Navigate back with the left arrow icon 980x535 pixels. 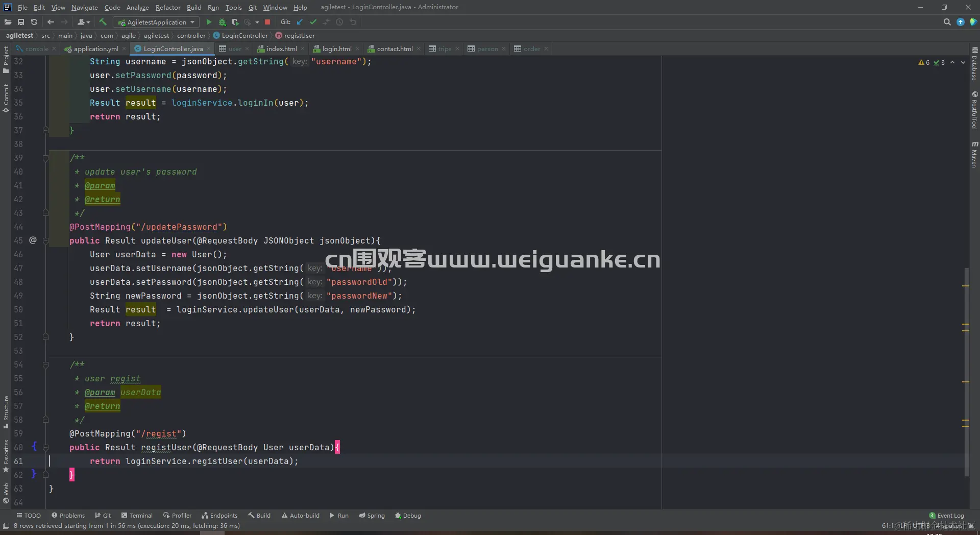[51, 22]
